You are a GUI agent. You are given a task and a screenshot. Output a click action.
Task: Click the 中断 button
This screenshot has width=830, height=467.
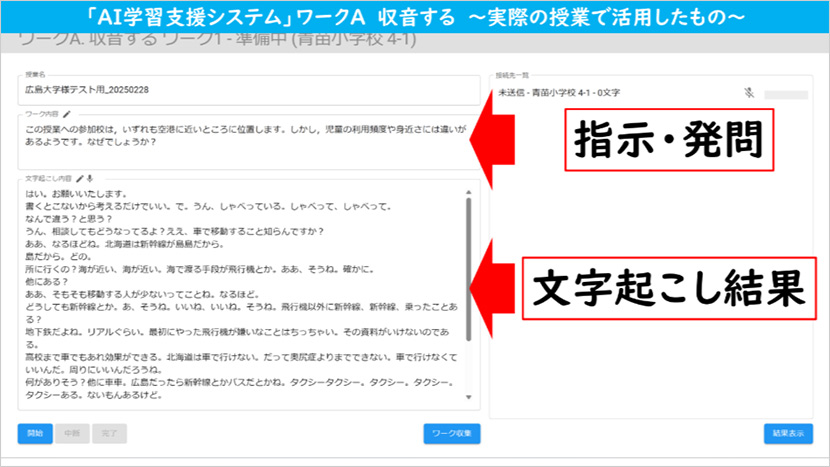[x=72, y=433]
